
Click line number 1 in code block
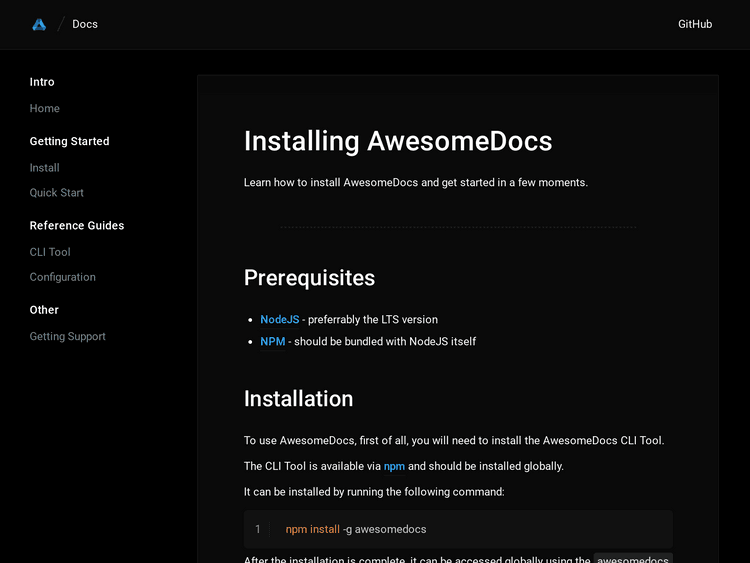pos(258,529)
